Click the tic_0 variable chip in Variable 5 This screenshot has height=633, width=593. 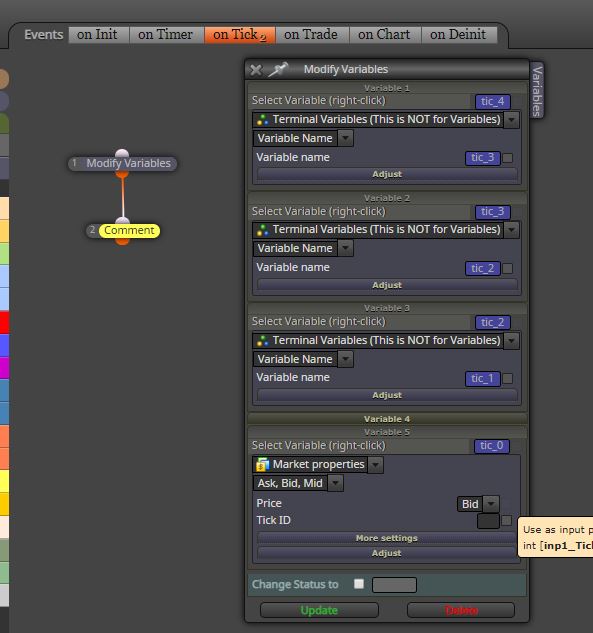click(492, 446)
